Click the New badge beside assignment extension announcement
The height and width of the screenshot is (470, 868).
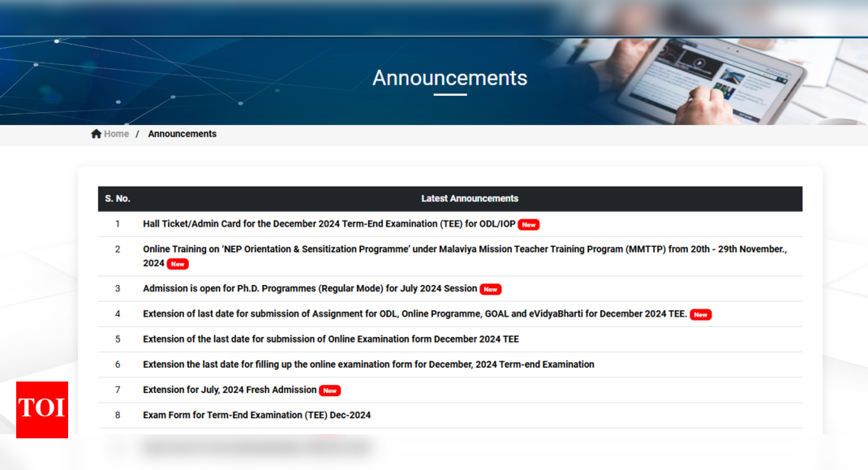coord(701,315)
